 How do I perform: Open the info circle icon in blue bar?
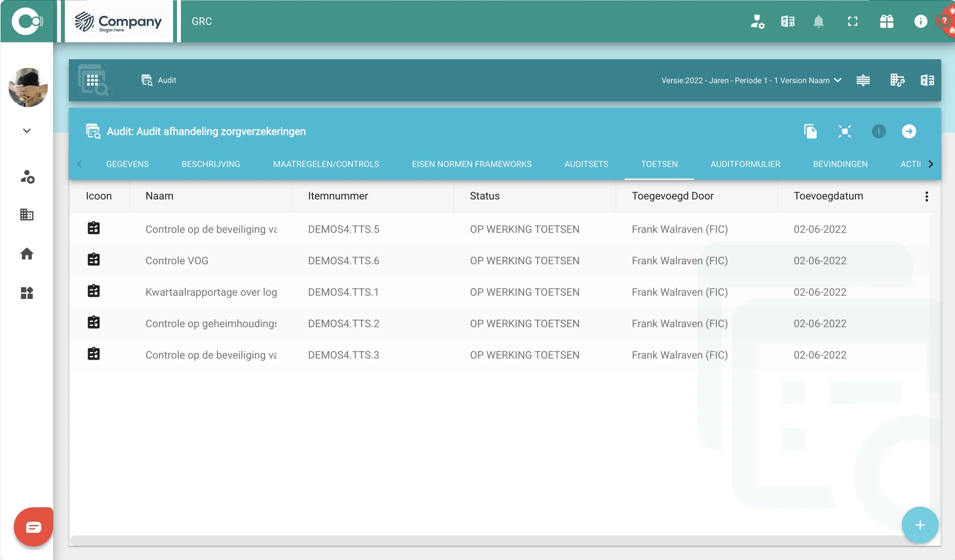[879, 131]
